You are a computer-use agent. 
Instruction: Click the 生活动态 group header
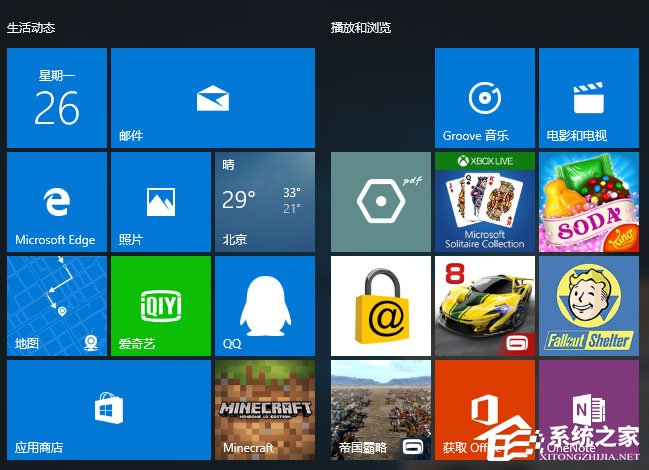point(31,27)
